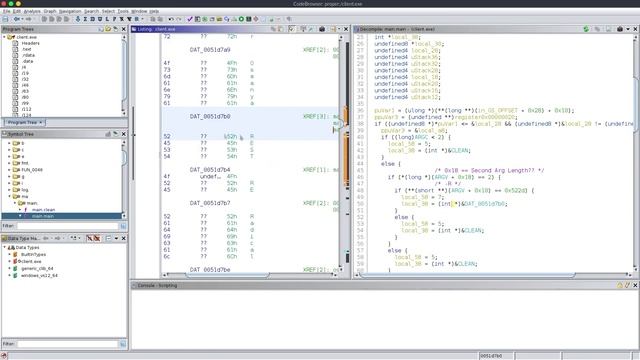Click the 0x522d constant in Decompile view
640x360 pixels.
(x=516, y=190)
